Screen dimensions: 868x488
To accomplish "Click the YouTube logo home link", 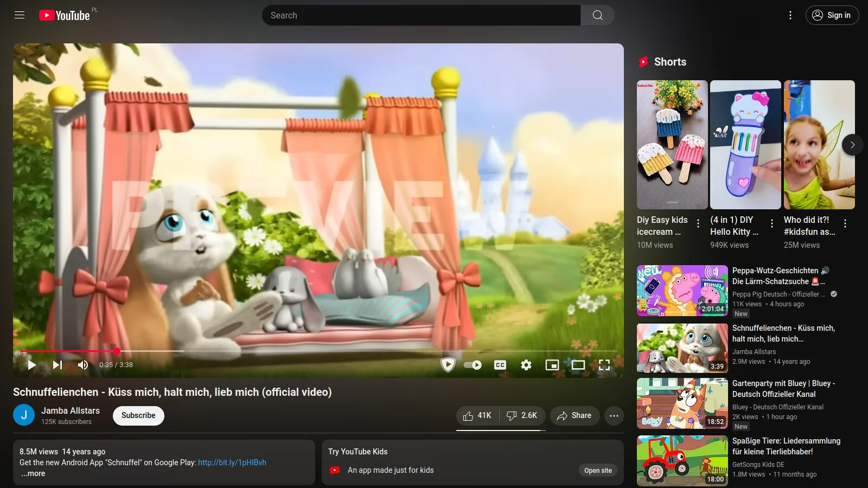I will 65,15.
